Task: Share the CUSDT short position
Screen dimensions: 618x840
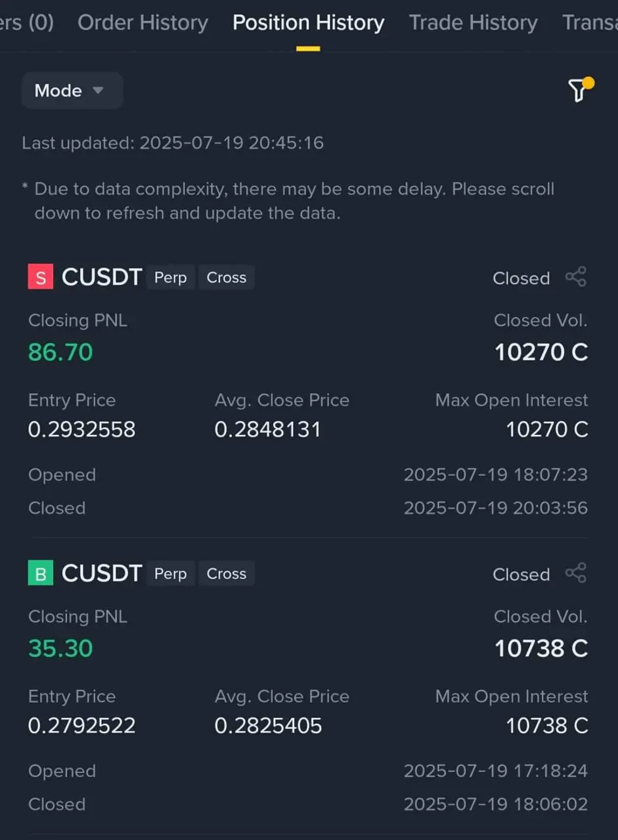Action: pyautogui.click(x=576, y=277)
